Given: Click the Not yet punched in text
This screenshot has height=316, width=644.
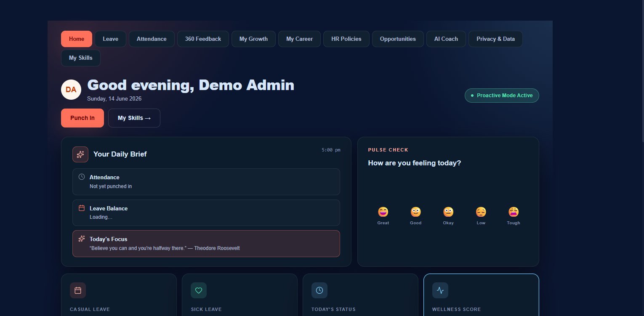Looking at the screenshot, I should [111, 186].
